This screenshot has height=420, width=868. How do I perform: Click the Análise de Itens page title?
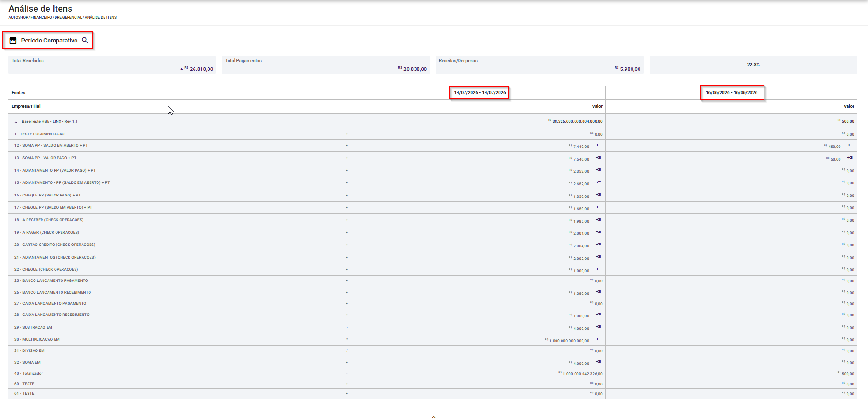point(41,8)
